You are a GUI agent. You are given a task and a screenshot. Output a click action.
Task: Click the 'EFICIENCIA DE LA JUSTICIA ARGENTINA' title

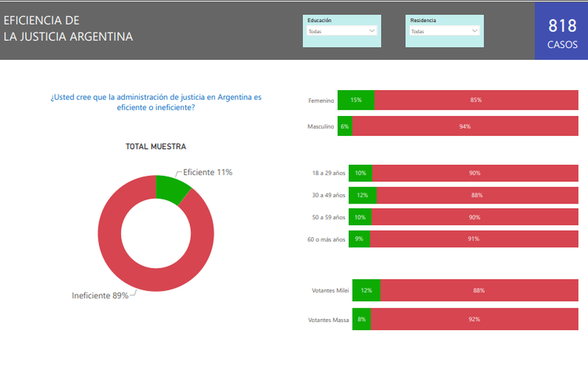point(68,28)
